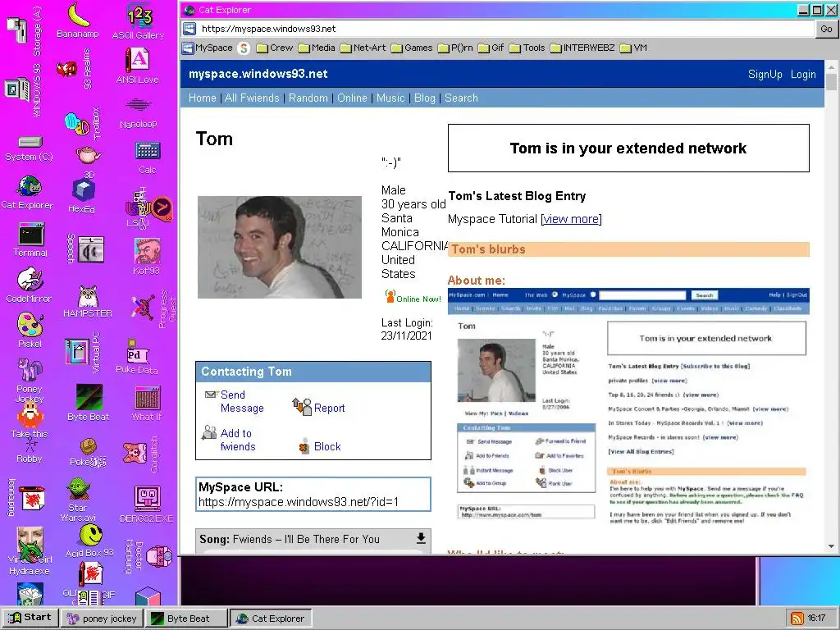Image resolution: width=840 pixels, height=630 pixels.
Task: Open the Net-Art bookmarks folder
Action: (x=363, y=48)
